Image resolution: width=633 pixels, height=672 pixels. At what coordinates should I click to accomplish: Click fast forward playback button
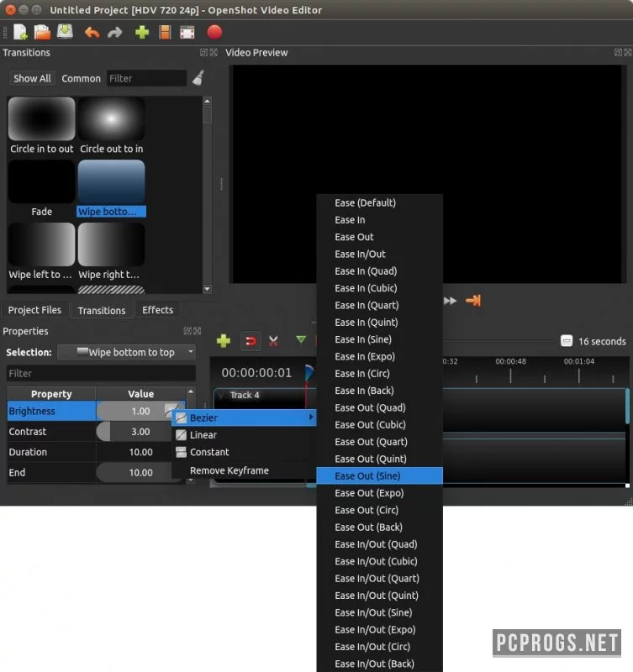coord(450,301)
